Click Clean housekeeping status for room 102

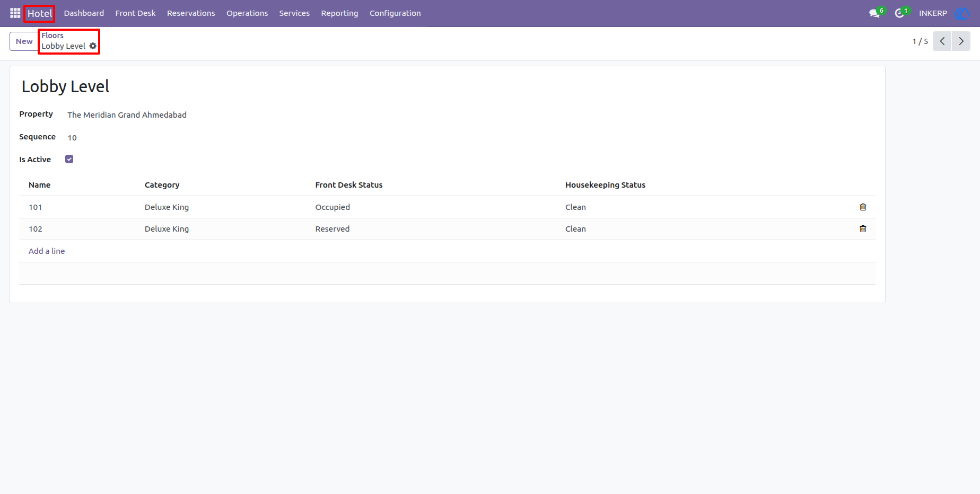[x=575, y=229]
